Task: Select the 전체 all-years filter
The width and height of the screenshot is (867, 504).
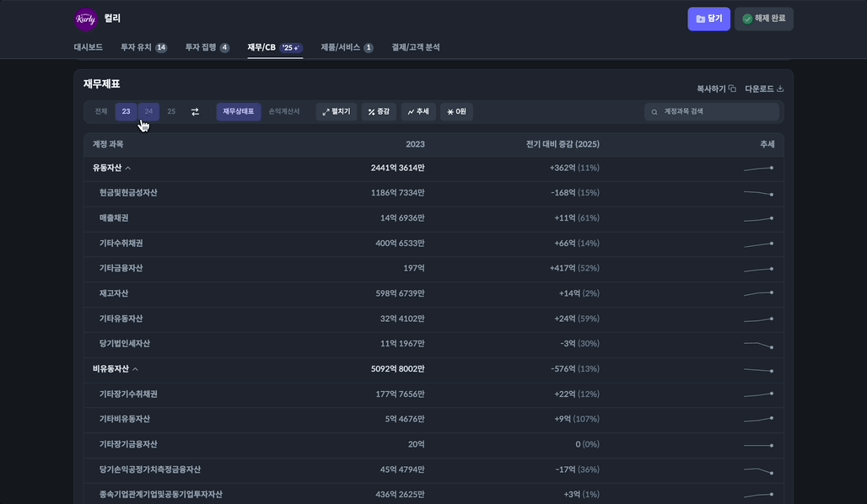Action: (101, 112)
